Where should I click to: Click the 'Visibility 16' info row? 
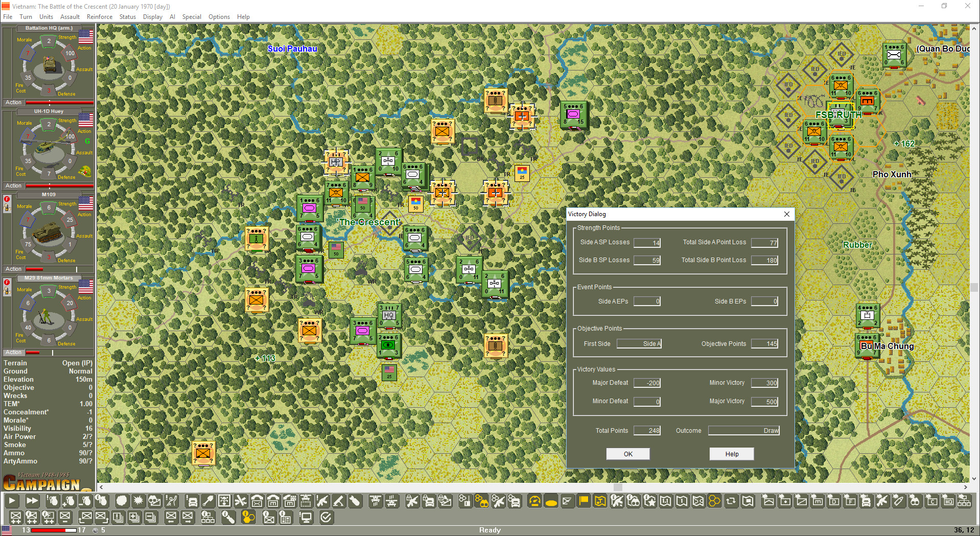[x=48, y=429]
